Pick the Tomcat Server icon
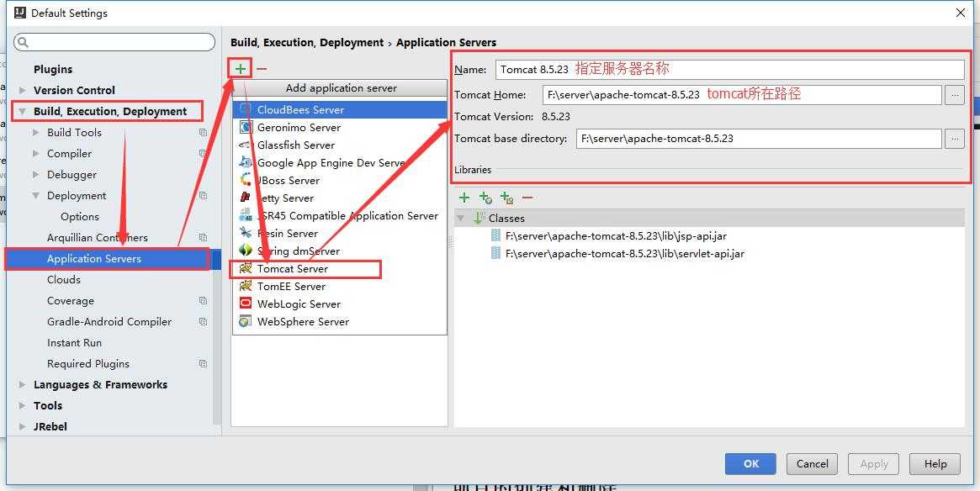 point(246,268)
